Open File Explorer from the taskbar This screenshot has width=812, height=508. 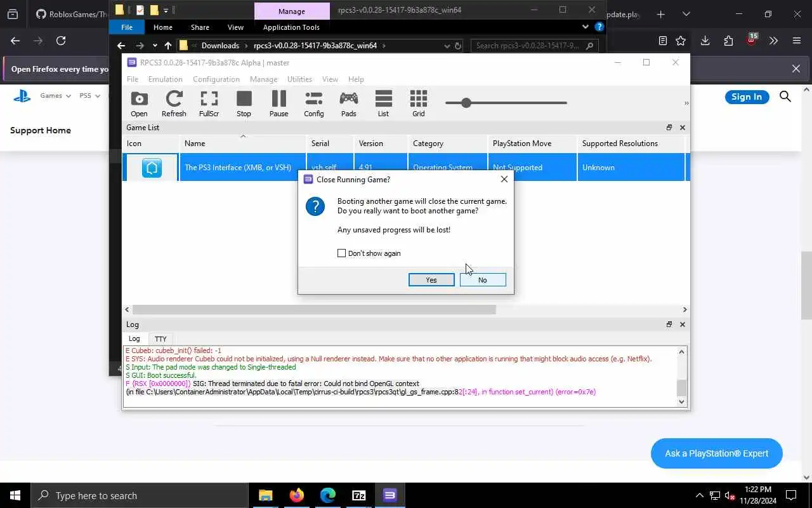pos(265,495)
